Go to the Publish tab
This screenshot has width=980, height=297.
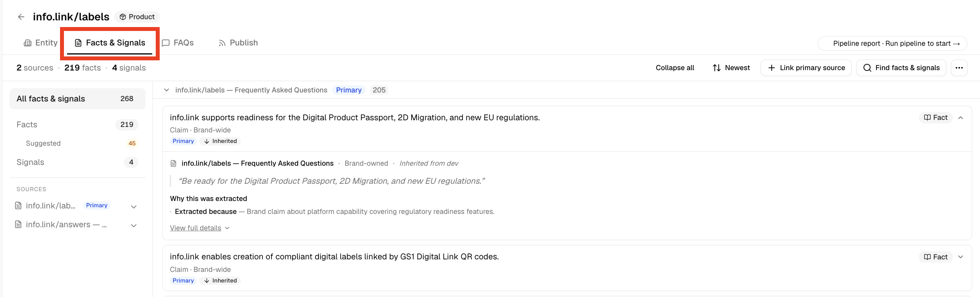click(x=238, y=43)
